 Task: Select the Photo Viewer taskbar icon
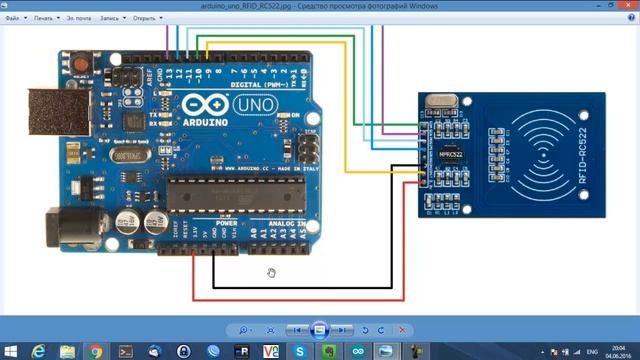click(386, 351)
